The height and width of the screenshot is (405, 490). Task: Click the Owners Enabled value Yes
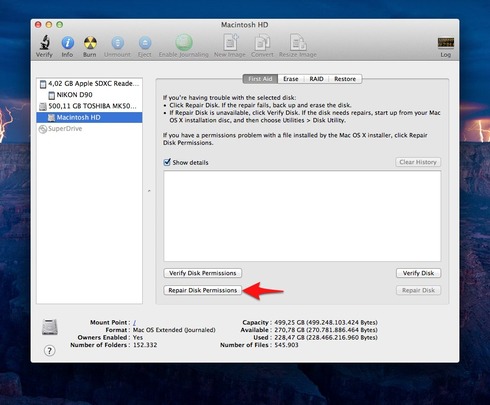[x=138, y=337]
